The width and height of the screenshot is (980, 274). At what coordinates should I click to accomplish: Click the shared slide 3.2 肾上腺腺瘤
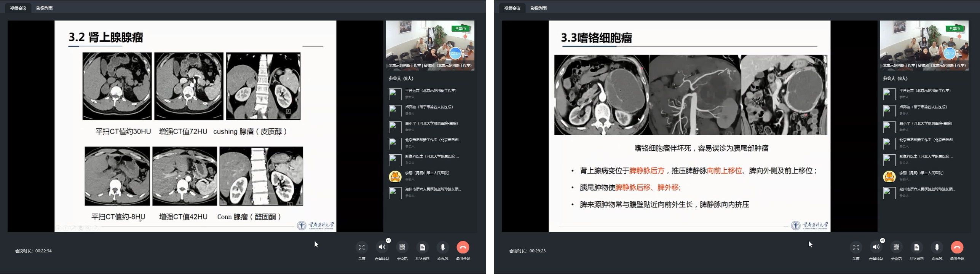click(195, 126)
